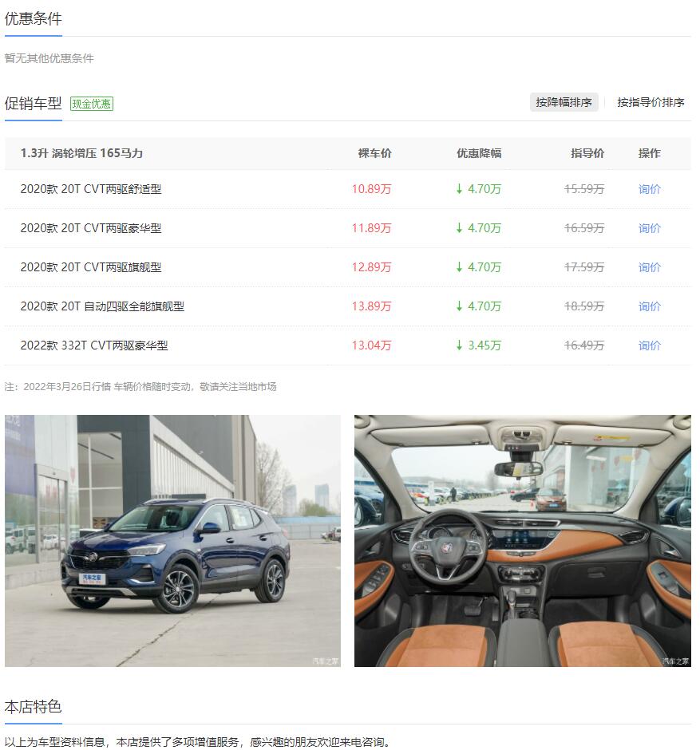The width and height of the screenshot is (700, 750).
Task: Open the blue SUV exterior photo
Action: click(x=172, y=540)
